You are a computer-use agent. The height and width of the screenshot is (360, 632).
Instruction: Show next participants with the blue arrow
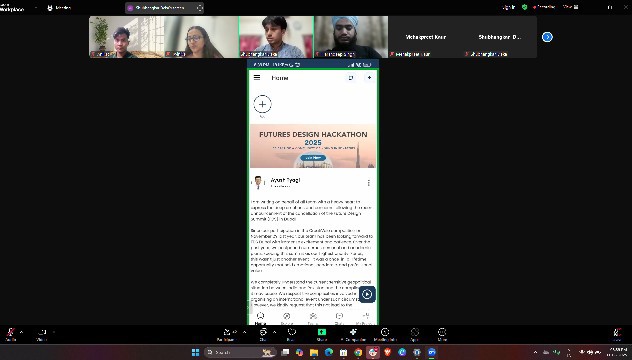pyautogui.click(x=547, y=37)
